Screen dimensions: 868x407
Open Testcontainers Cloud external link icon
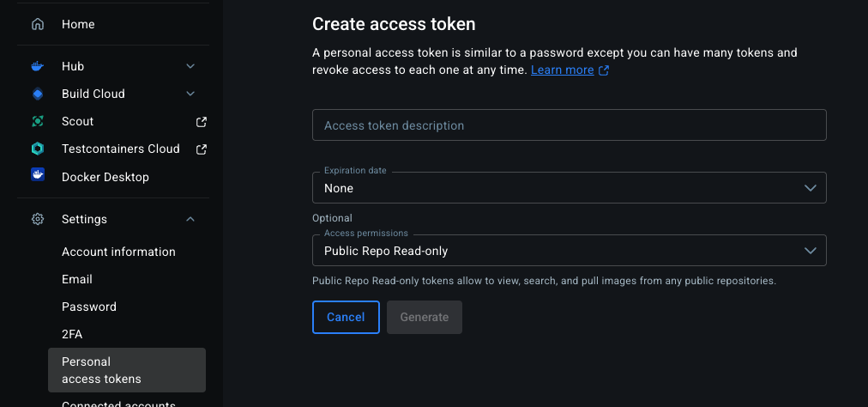pyautogui.click(x=202, y=149)
